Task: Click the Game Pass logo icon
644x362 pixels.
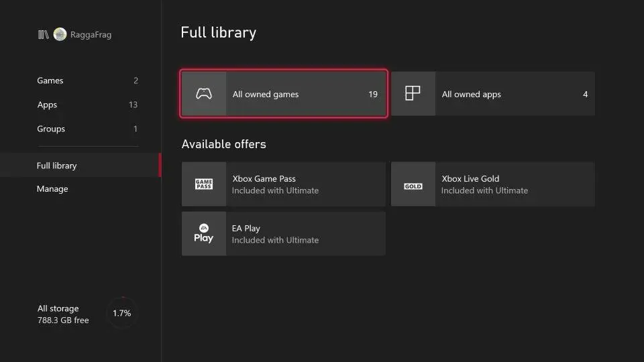Action: coord(204,184)
